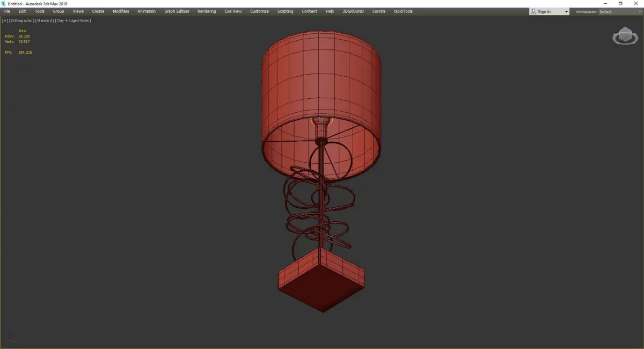
Task: Open the Modifiers menu
Action: 121,11
